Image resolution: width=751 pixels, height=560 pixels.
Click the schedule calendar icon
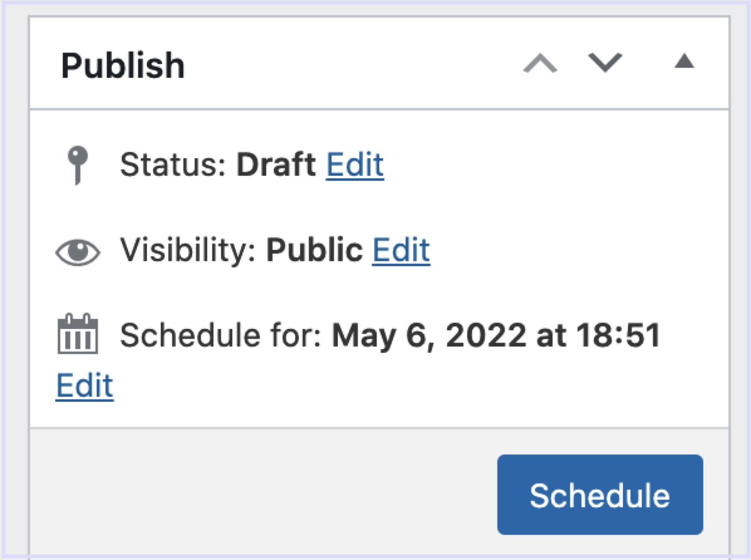pos(78,334)
